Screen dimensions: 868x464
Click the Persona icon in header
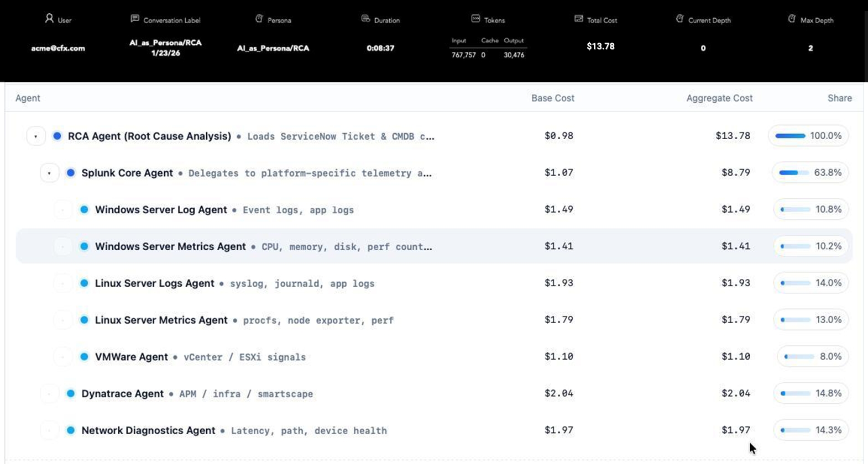tap(259, 19)
